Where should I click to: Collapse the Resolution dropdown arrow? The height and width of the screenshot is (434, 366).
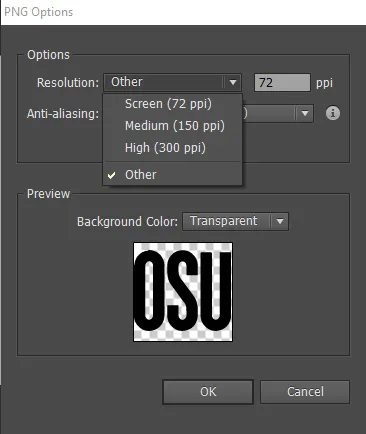[233, 82]
